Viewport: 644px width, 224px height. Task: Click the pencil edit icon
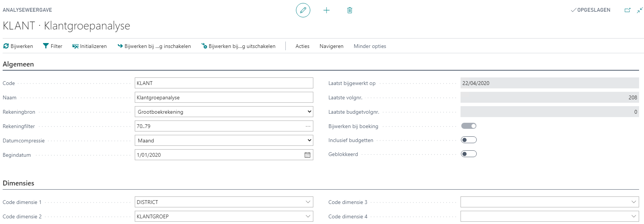click(303, 10)
